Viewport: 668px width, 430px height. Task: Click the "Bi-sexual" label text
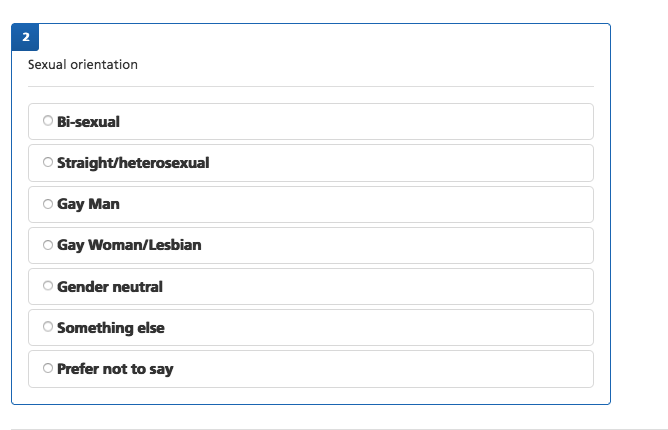pos(88,122)
